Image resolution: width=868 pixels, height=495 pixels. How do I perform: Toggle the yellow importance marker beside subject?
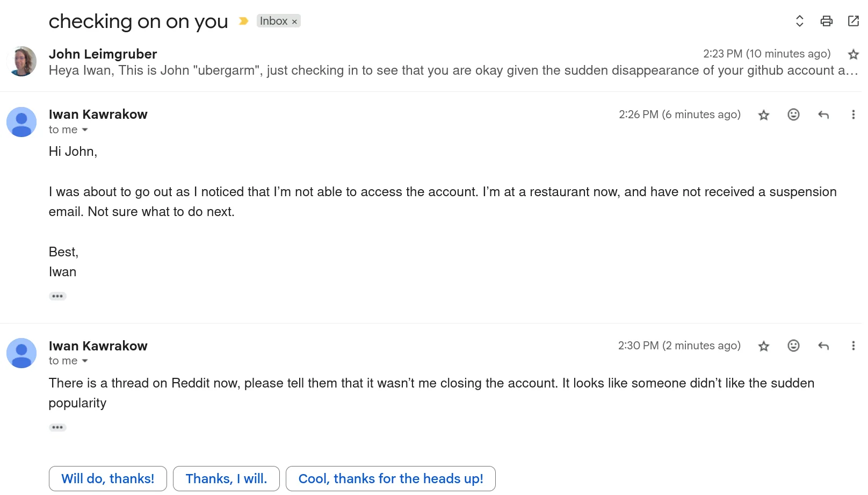click(243, 21)
